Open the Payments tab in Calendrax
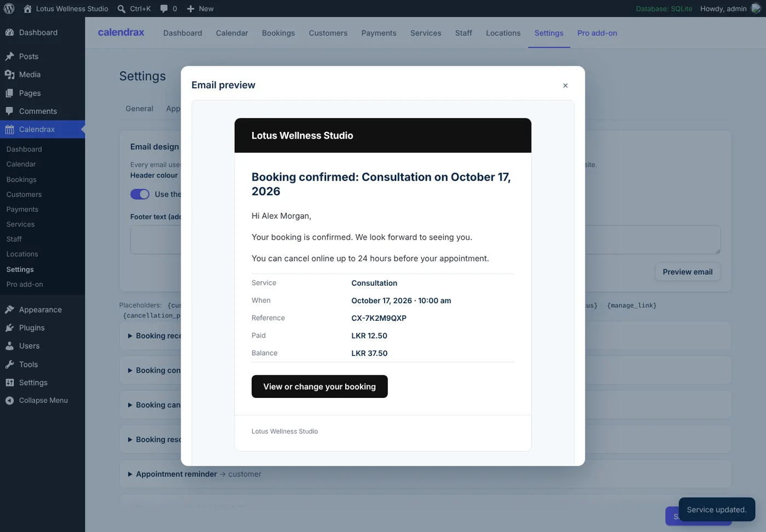 [x=379, y=33]
